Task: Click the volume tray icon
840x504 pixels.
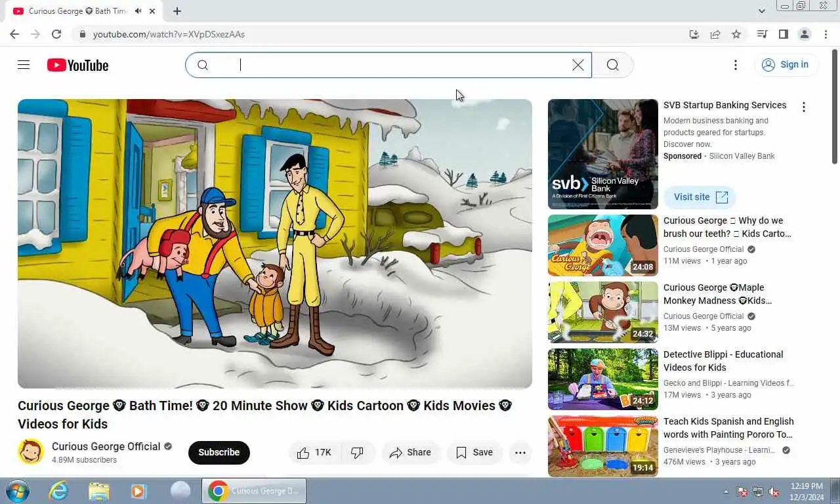Action: (774, 492)
